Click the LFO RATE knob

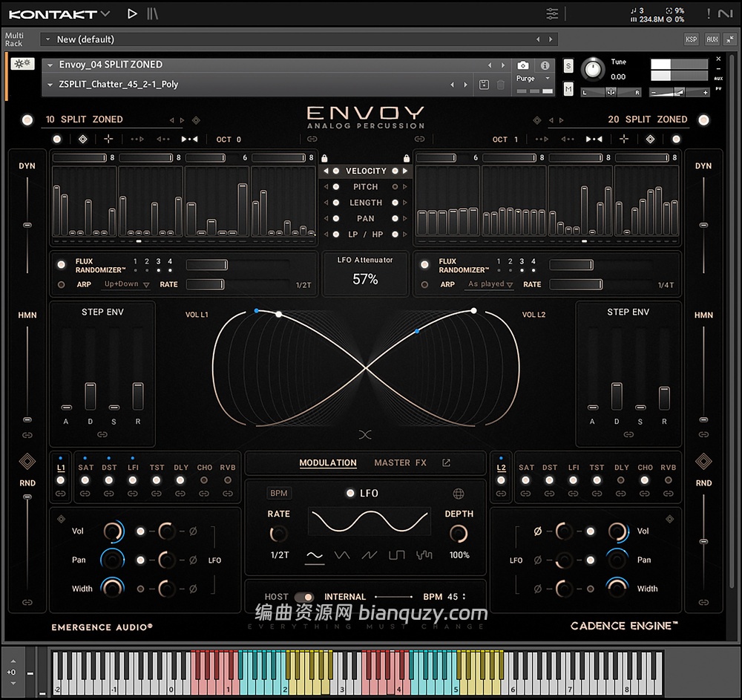coord(278,534)
